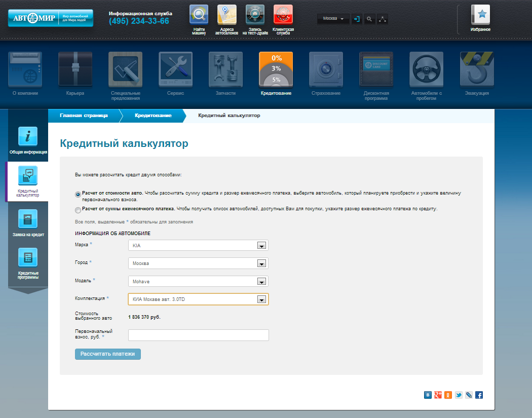Focus Первоначальный взнос input field
This screenshot has width=532, height=418.
(x=199, y=335)
